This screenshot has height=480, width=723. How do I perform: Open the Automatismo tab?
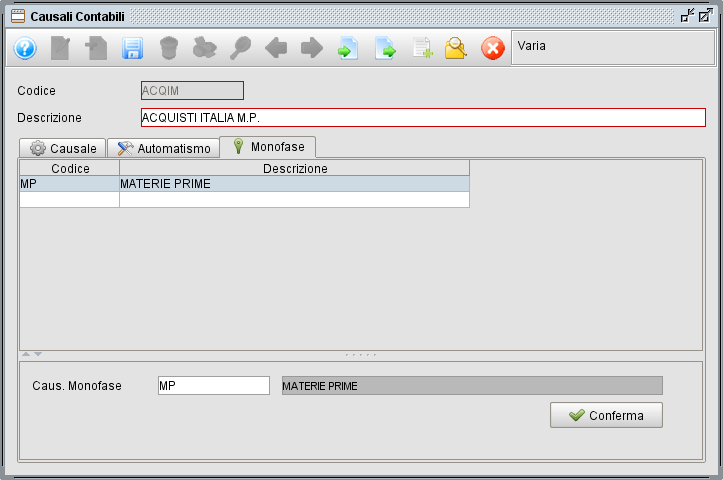(x=163, y=148)
